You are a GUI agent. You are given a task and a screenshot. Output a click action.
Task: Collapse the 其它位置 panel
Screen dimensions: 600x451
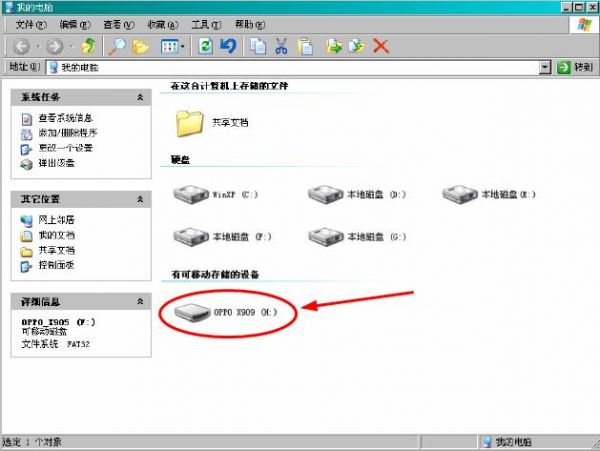pos(142,198)
